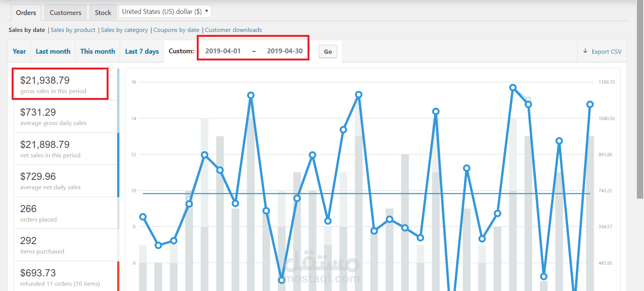The width and height of the screenshot is (644, 291).
Task: Click the last data point on the net sales line
Action: [x=590, y=104]
